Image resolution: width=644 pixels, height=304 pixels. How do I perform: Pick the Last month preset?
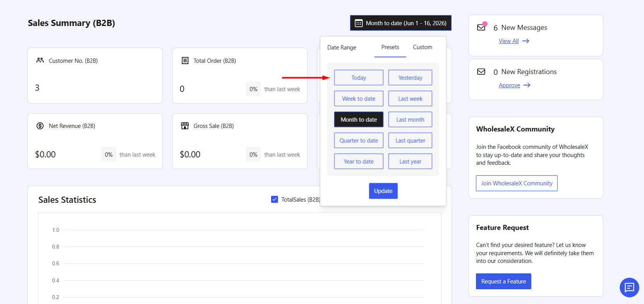tap(410, 119)
